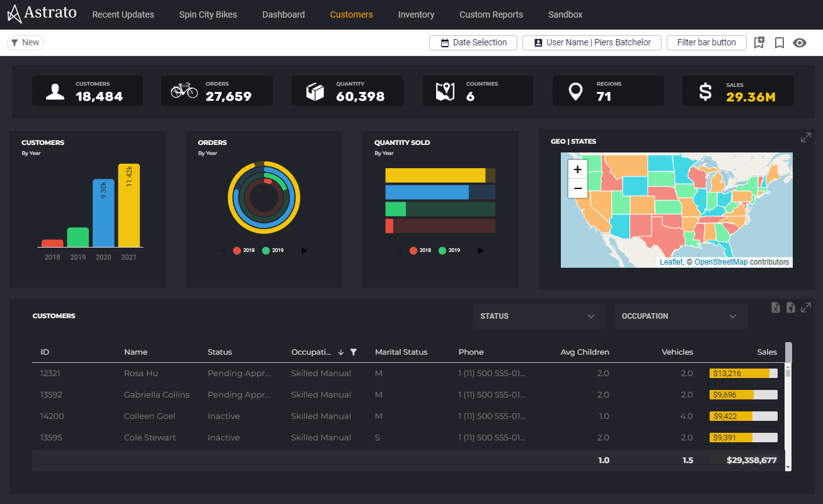Open the Date Selection picker
Image resolution: width=823 pixels, height=504 pixels.
(473, 42)
